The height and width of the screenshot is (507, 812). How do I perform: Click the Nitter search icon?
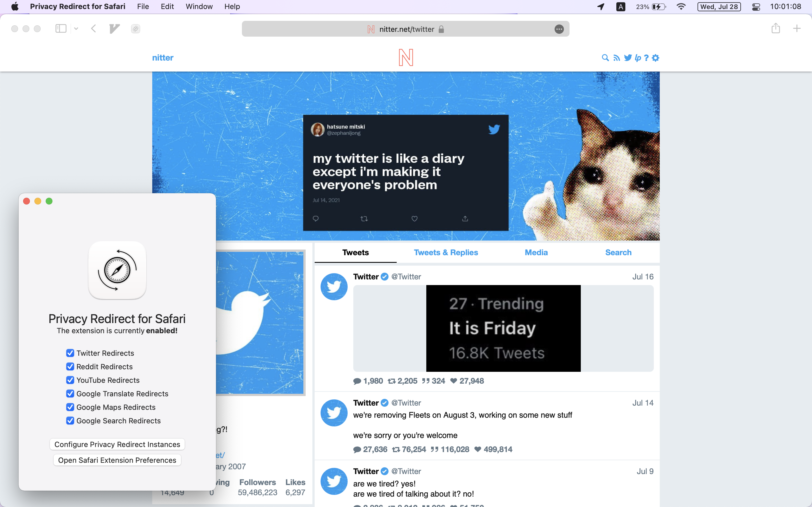(x=605, y=57)
